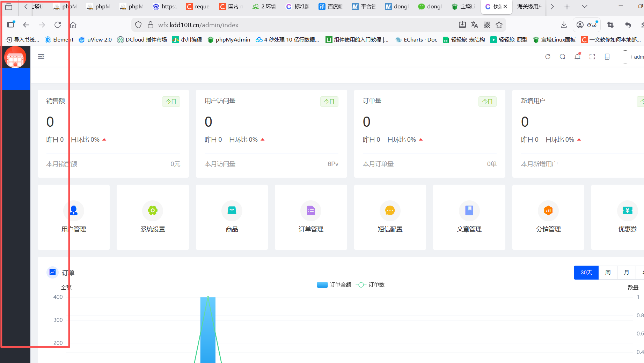
Task: Toggle 订单金额 legend series in chart
Action: click(x=334, y=285)
